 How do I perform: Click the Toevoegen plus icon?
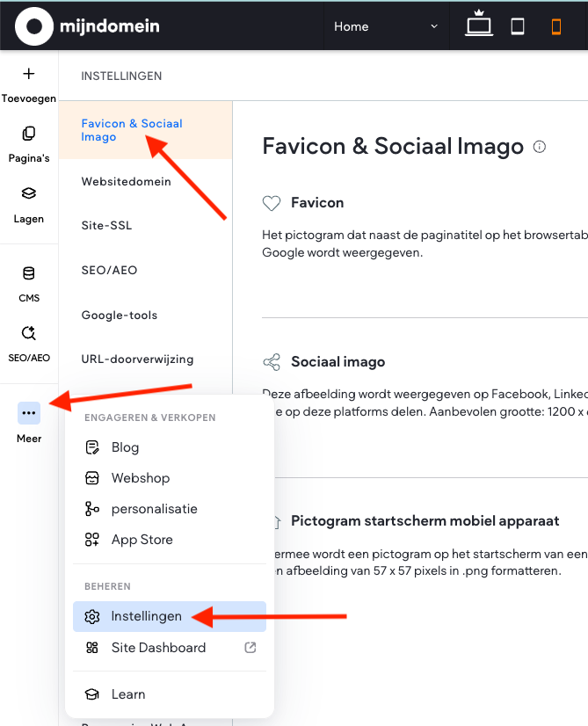coord(29,74)
